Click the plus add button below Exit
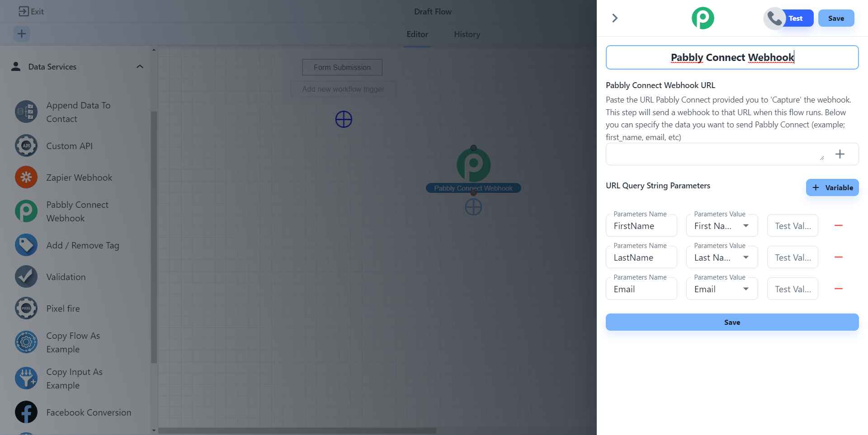868x435 pixels. (x=22, y=33)
